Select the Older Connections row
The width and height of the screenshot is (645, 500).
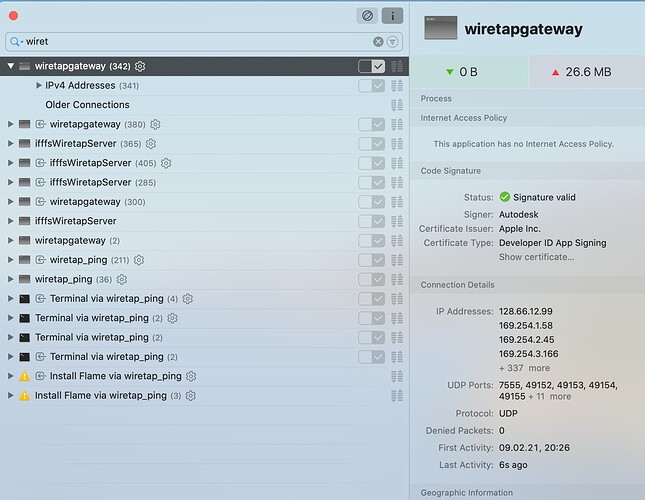(204, 105)
